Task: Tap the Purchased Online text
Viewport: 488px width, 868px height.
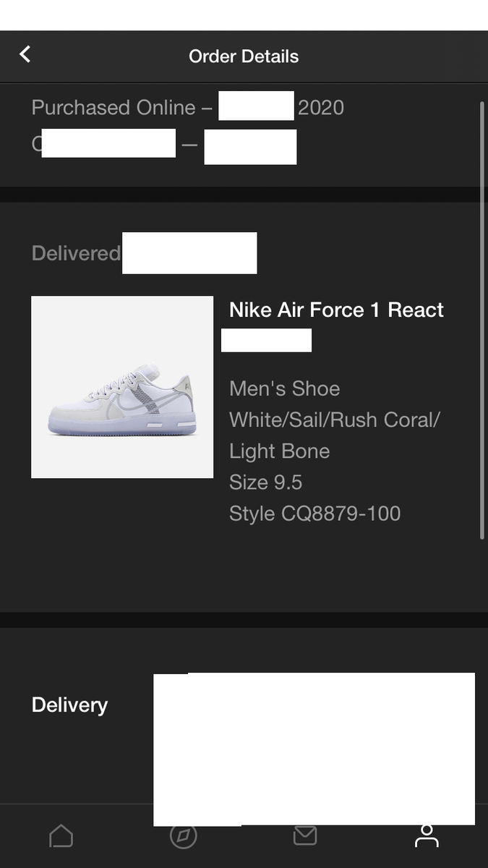Action: coord(114,108)
